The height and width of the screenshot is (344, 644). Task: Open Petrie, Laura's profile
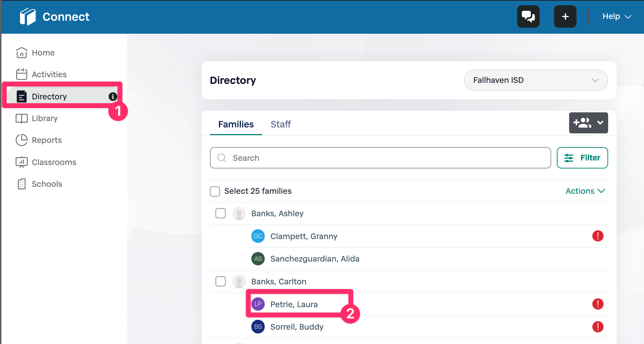294,304
